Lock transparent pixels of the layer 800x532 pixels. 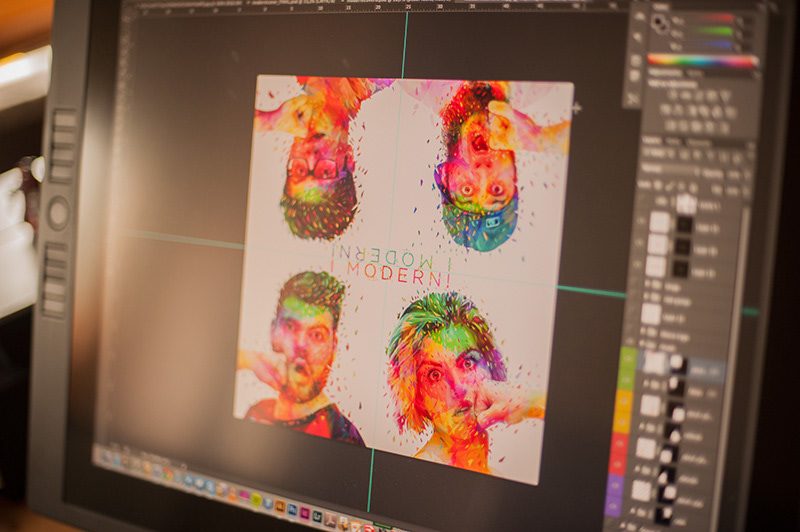point(657,185)
